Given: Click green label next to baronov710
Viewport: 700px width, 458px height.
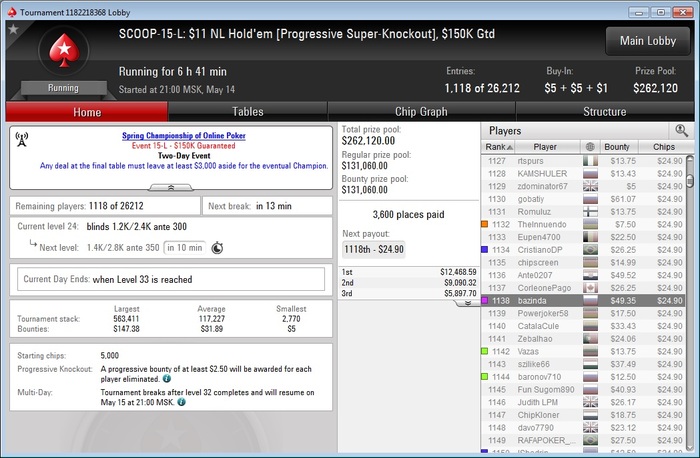Looking at the screenshot, I should [x=484, y=377].
